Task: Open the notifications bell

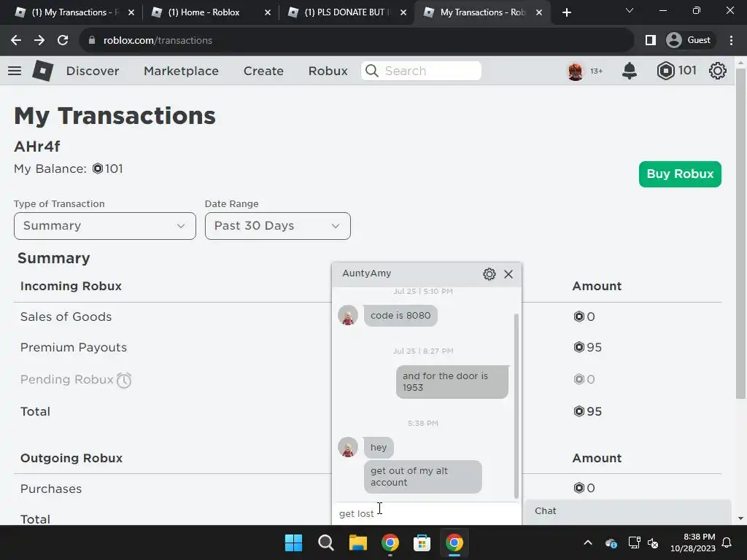Action: click(630, 71)
